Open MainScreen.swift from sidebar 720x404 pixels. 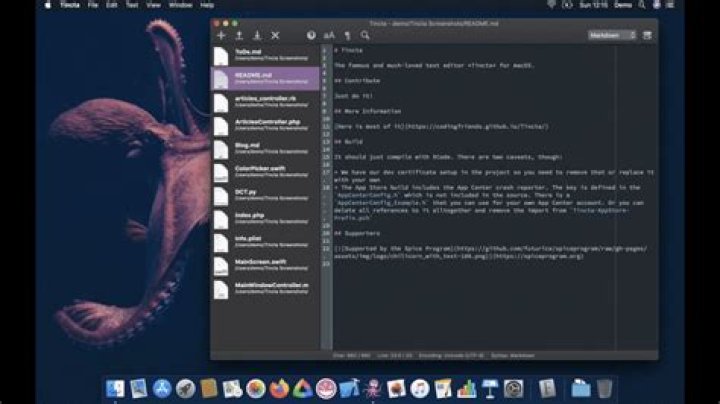(265, 266)
